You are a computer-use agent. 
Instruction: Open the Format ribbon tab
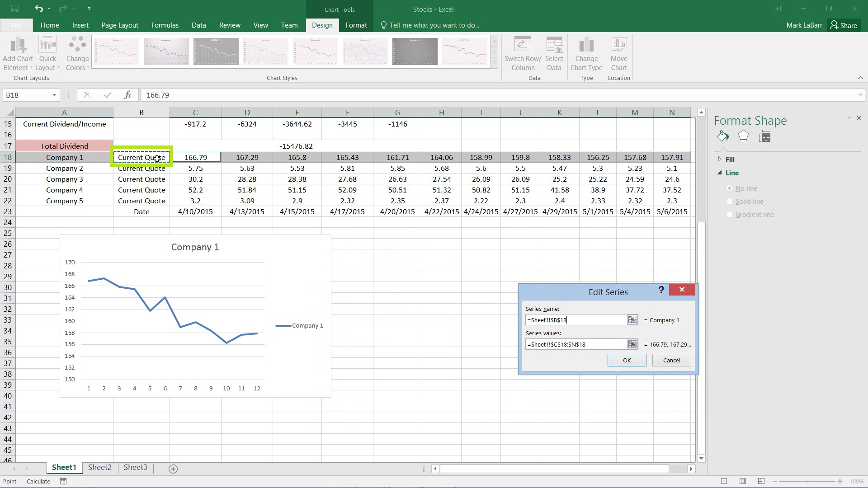(x=356, y=25)
